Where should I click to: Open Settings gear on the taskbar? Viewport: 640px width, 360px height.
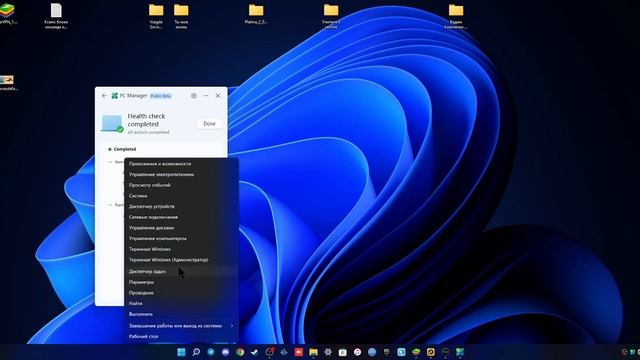point(328,352)
